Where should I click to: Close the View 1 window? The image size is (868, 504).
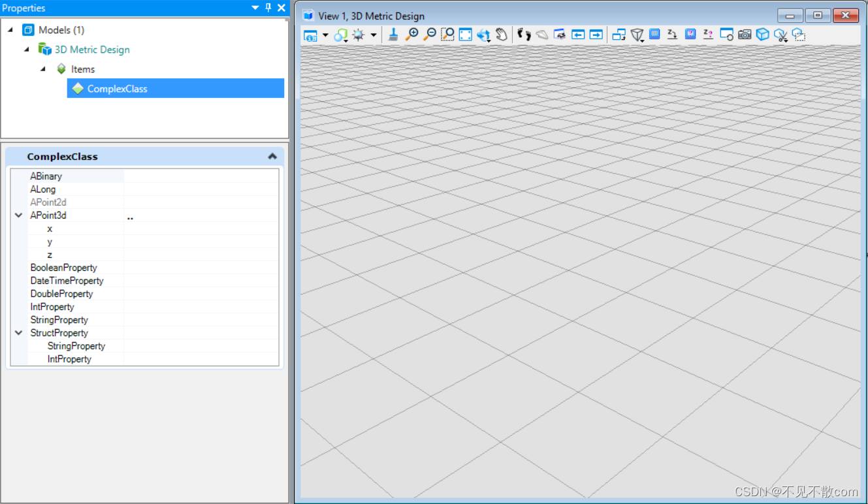(x=846, y=16)
